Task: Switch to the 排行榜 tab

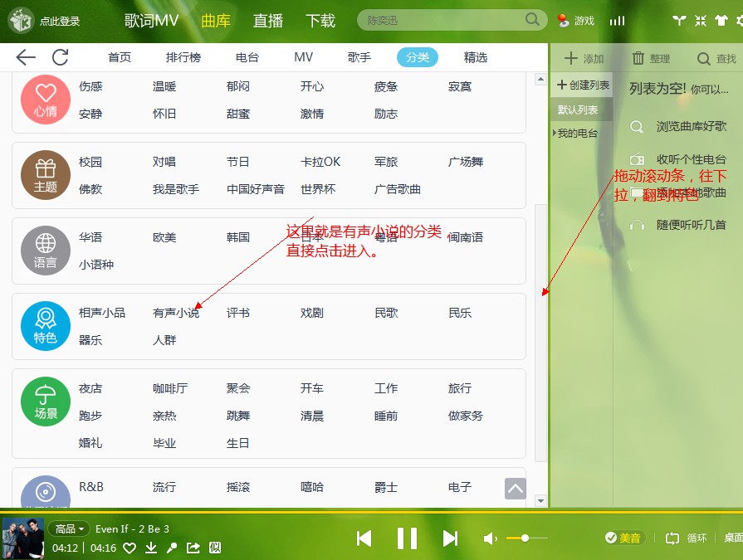Action: (x=183, y=57)
